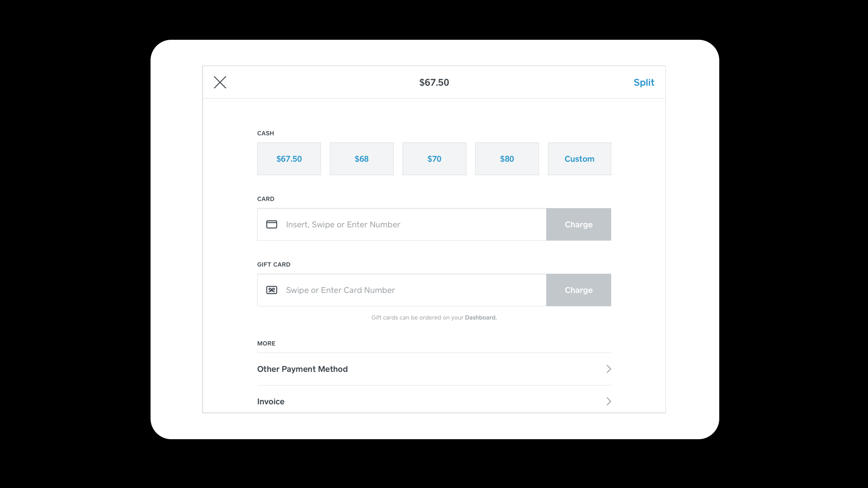Screen dimensions: 868x488
Task: Open the Custom cash amount option
Action: click(580, 159)
